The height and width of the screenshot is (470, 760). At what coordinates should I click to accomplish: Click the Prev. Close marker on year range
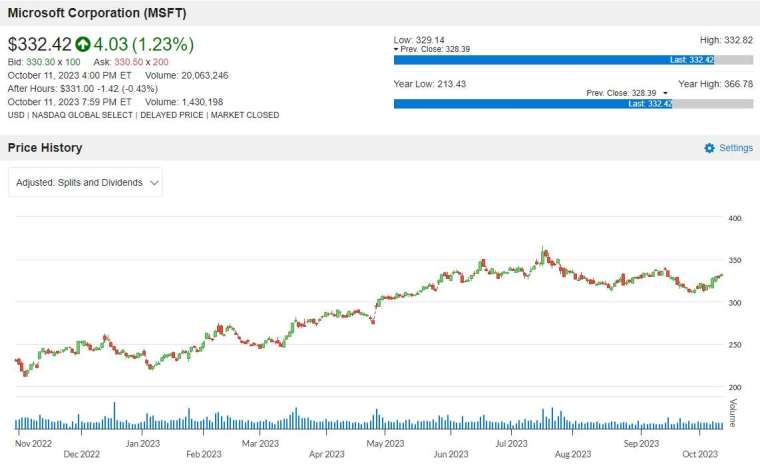click(x=665, y=93)
